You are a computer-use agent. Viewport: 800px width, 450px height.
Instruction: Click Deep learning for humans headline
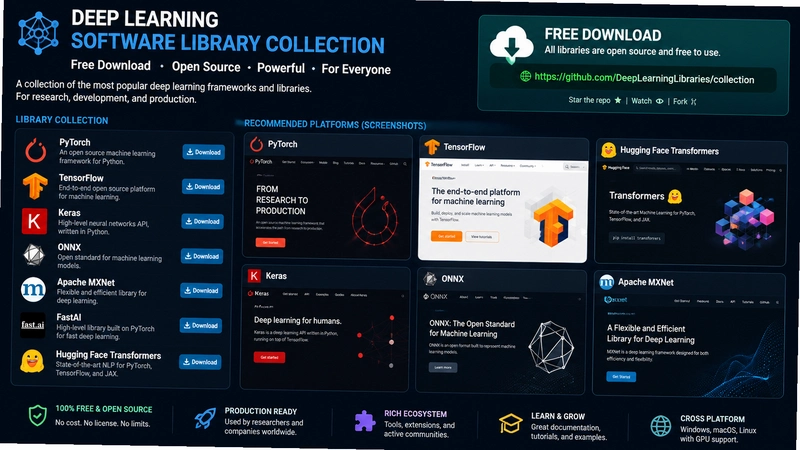click(x=297, y=321)
